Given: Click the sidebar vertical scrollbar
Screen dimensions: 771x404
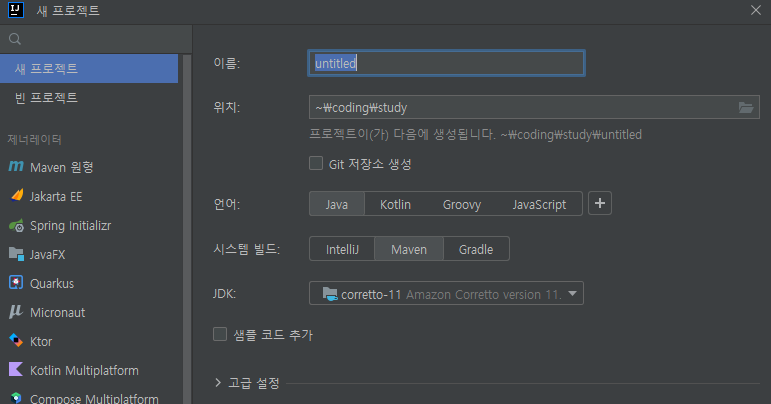Looking at the screenshot, I should (187, 229).
